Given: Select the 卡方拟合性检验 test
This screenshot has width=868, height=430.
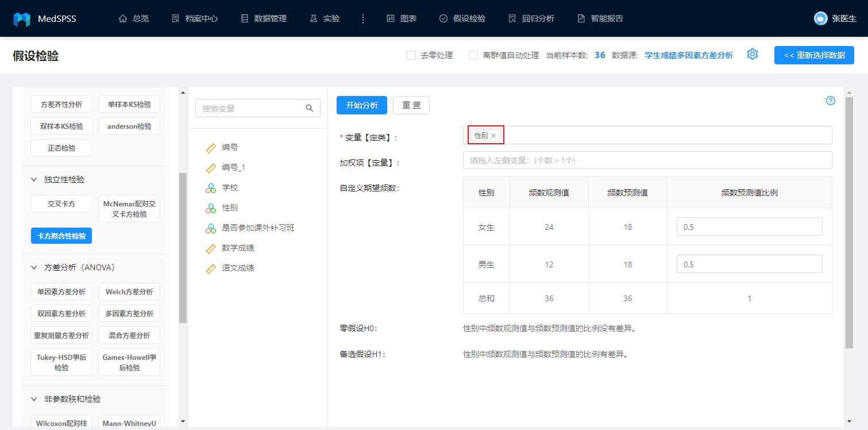Looking at the screenshot, I should coord(61,235).
